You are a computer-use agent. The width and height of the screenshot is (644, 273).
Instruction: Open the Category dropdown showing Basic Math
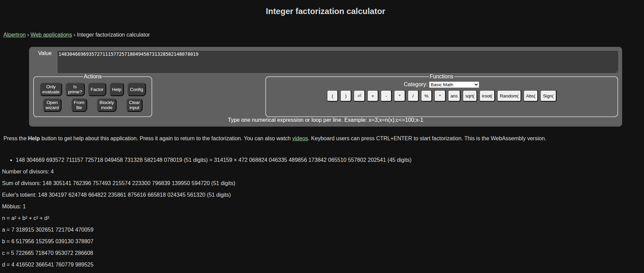(x=454, y=85)
